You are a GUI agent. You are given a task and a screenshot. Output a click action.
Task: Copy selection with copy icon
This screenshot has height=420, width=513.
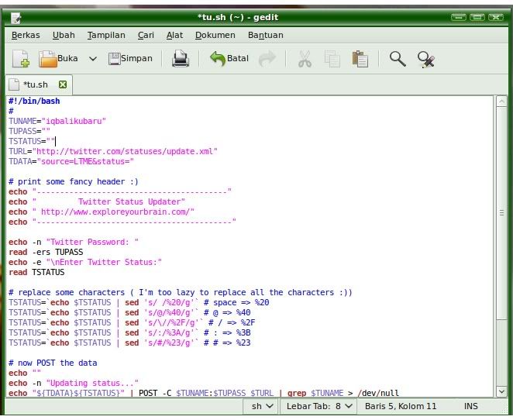(x=332, y=59)
